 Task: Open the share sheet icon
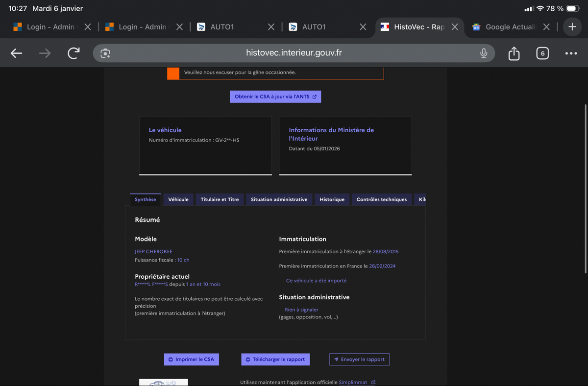tap(514, 53)
